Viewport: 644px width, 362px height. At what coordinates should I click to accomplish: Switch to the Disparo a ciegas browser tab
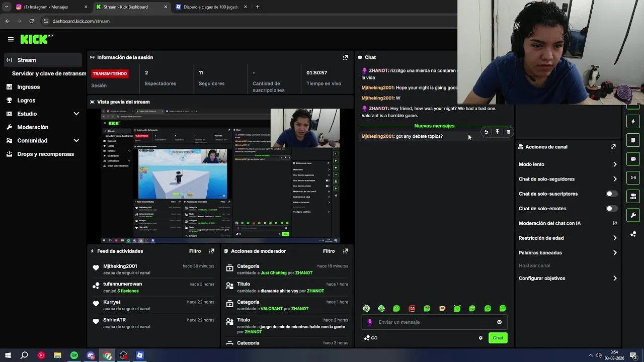(211, 7)
